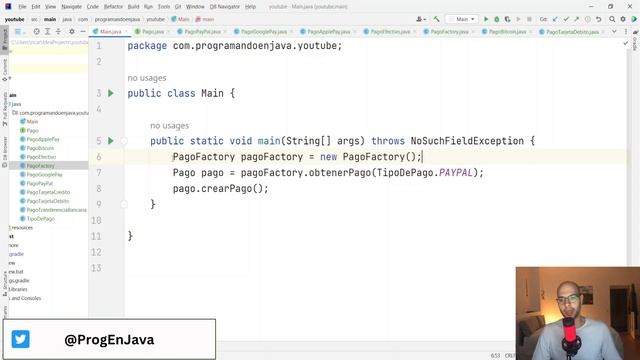Click the Select Opened File target icon
The height and width of the screenshot is (360, 640).
pyautogui.click(x=36, y=31)
